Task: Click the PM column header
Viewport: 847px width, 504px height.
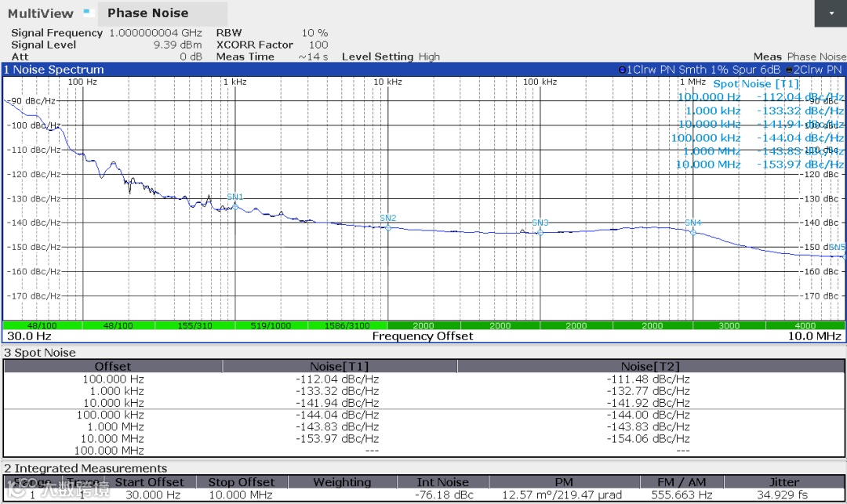Action: 564,482
